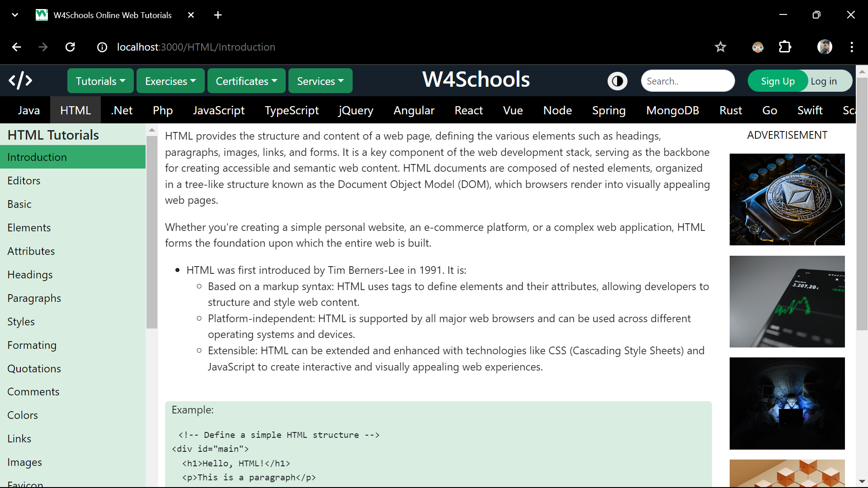Click the browser address bar URL
This screenshot has height=488, width=868.
[196, 47]
